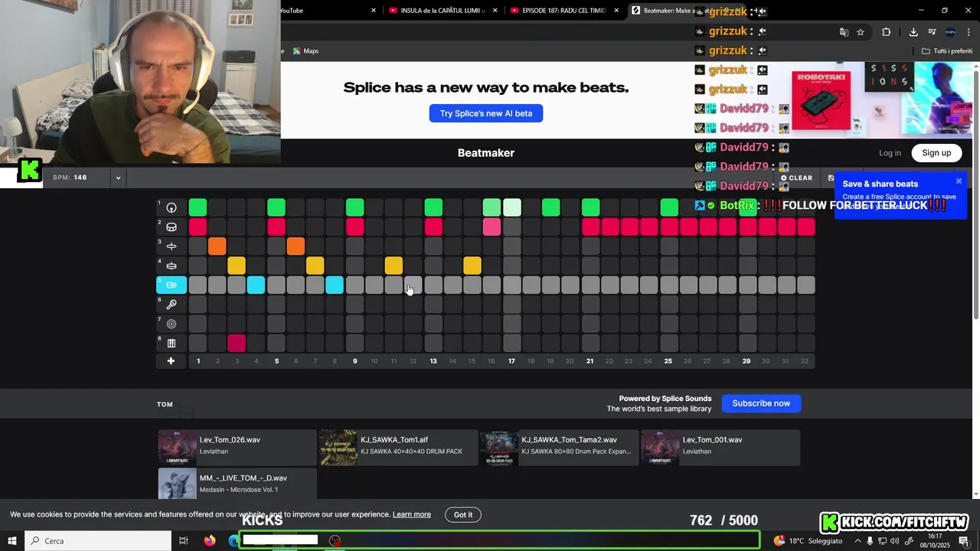Click the Log in link

[x=890, y=153]
